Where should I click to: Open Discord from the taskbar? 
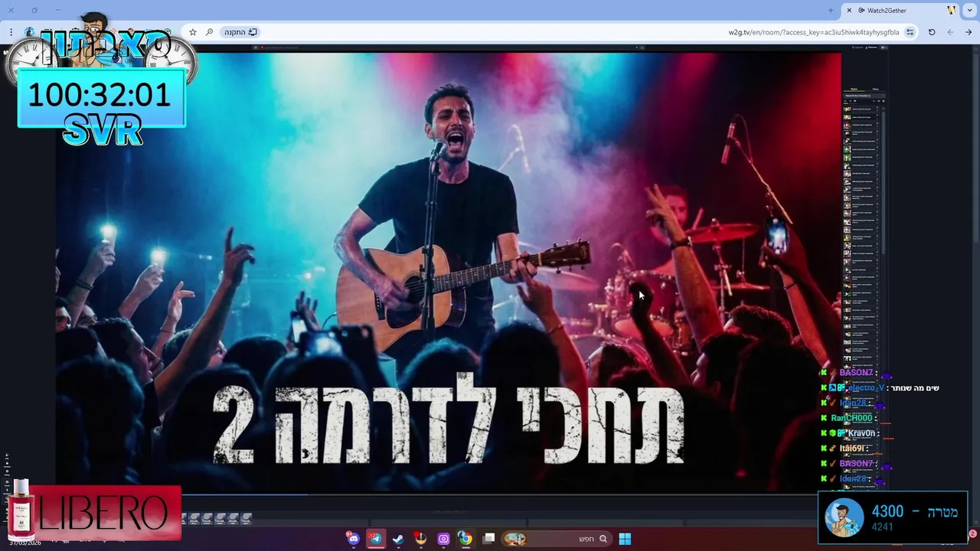353,539
